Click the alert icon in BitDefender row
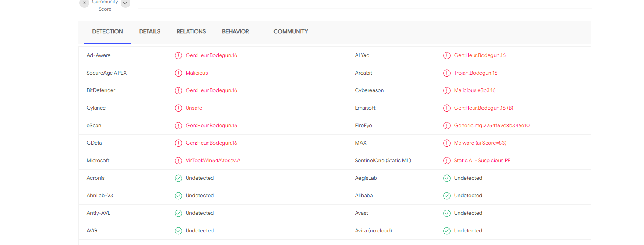 (x=178, y=90)
